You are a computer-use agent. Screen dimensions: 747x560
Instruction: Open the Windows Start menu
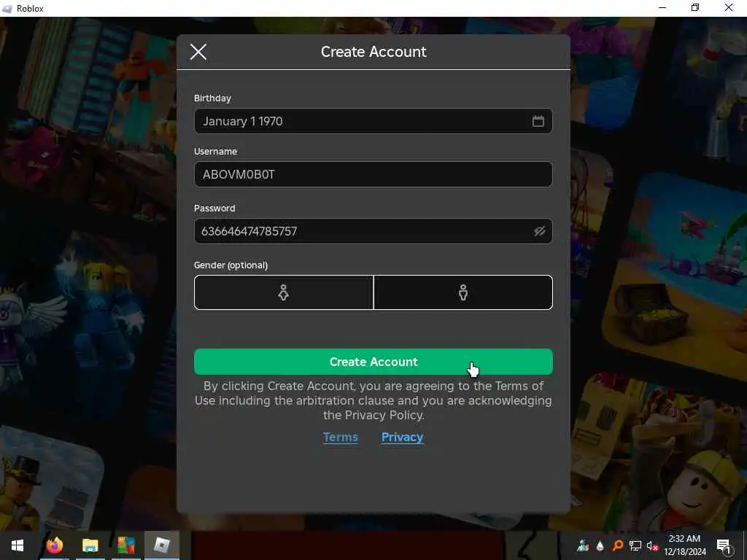pos(18,545)
